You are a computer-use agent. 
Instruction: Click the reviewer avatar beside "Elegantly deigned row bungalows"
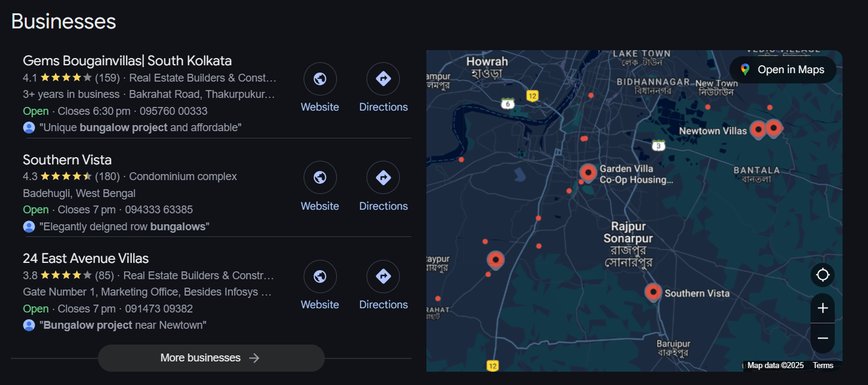pos(29,227)
